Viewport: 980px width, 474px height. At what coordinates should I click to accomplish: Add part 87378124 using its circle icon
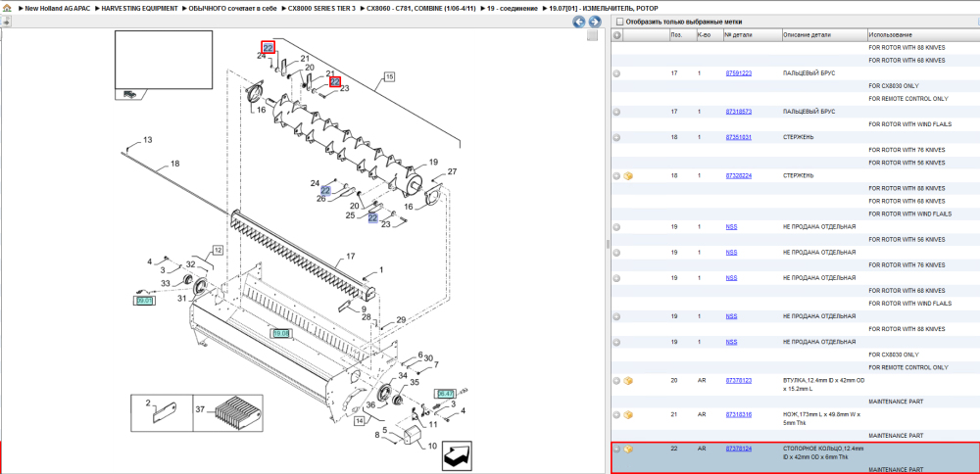616,449
